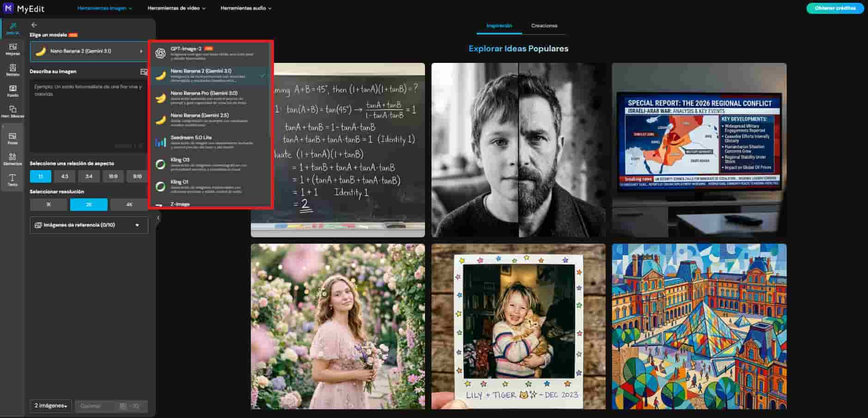Open Herr. Básicas in the sidebar
This screenshot has height=418, width=868.
pos(13,111)
